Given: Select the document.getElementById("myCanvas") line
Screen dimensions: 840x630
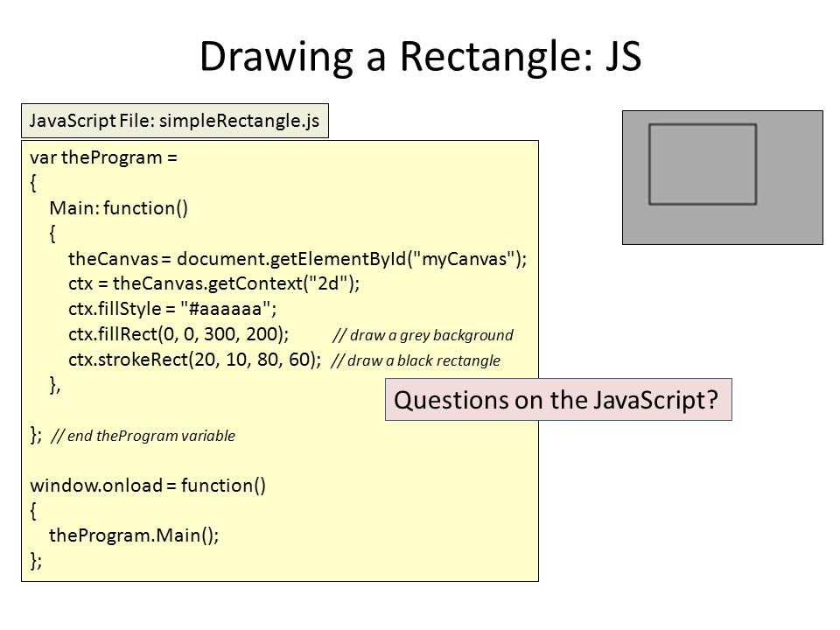Looking at the screenshot, I should point(297,259).
